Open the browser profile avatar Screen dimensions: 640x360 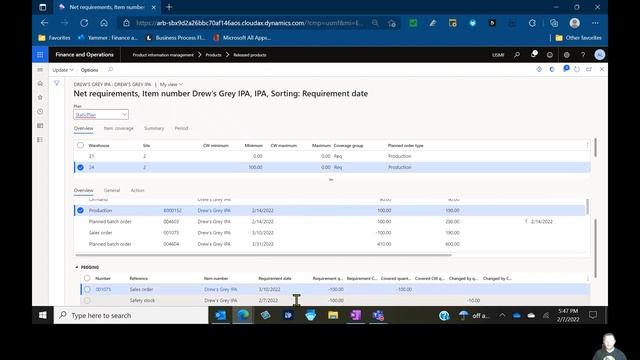pos(575,23)
